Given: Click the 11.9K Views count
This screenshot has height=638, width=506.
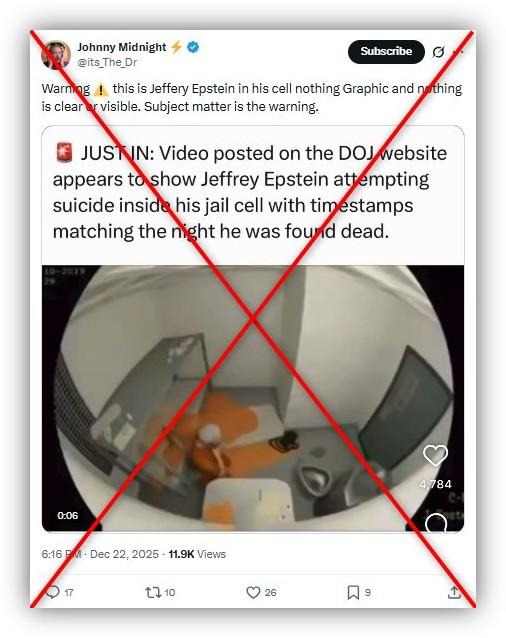Looking at the screenshot, I should [197, 554].
